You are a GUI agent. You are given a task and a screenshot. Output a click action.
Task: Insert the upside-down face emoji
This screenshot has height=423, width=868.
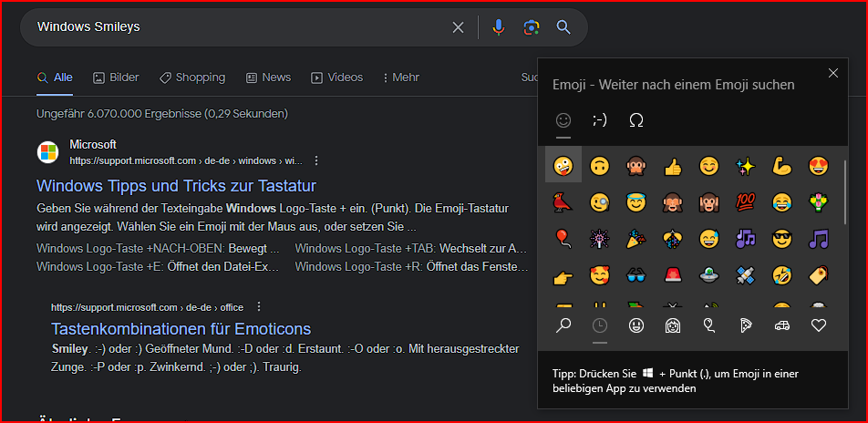599,166
